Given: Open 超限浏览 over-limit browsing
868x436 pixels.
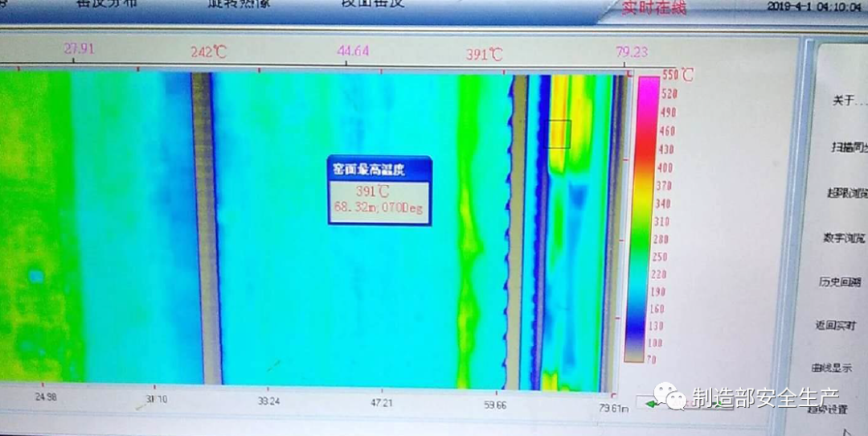Looking at the screenshot, I should coord(844,193).
